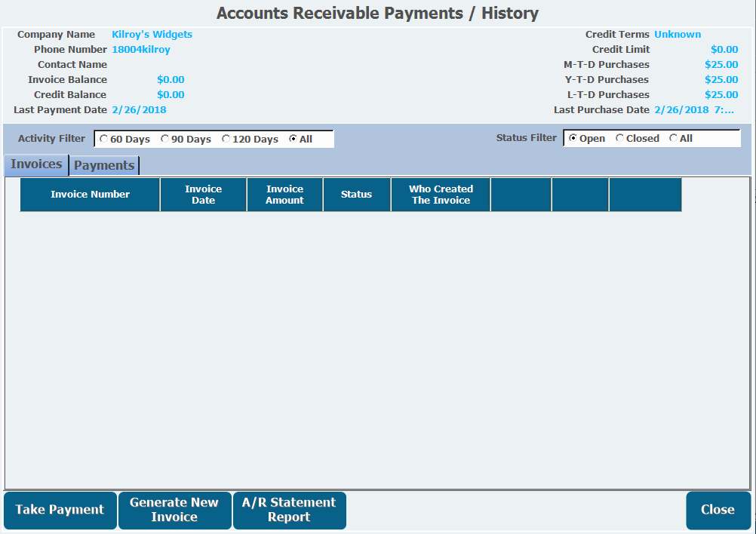Close the Accounts Receivable window

pyautogui.click(x=718, y=510)
